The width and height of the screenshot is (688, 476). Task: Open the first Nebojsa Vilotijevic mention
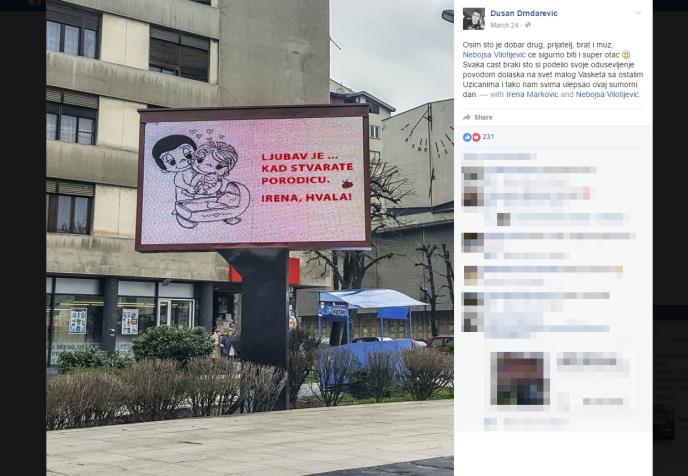[x=494, y=55]
